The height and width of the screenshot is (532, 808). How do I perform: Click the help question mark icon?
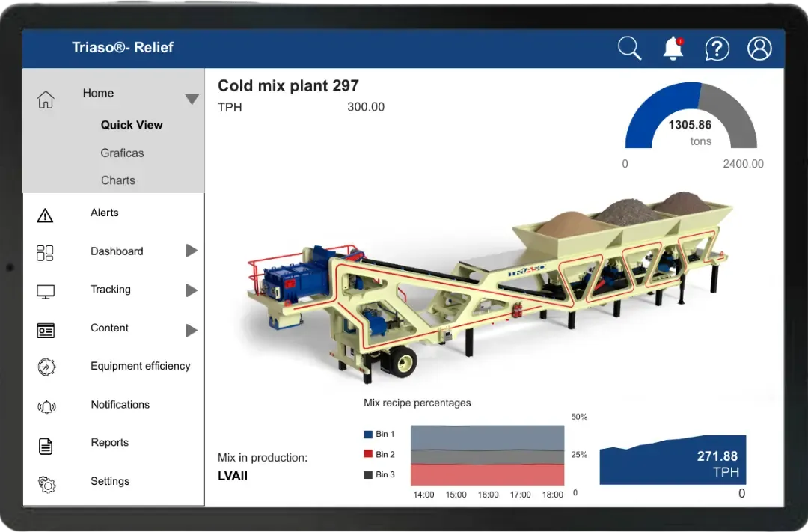point(717,49)
